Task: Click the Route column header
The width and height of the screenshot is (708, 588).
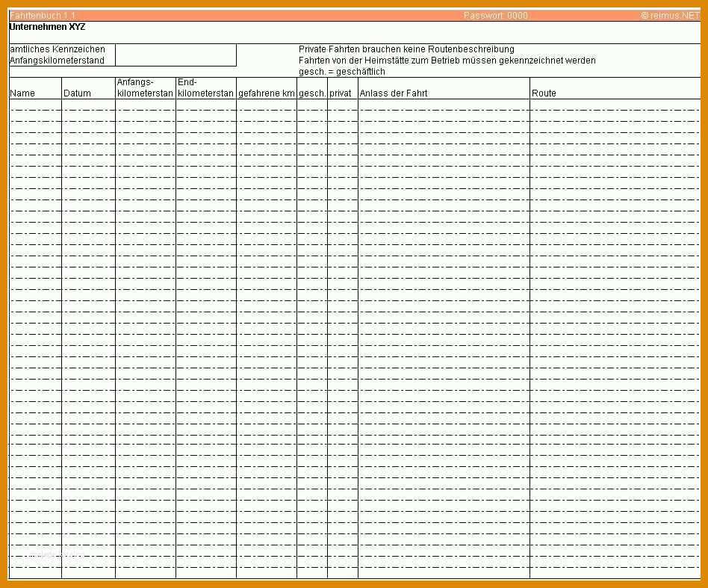Action: tap(615, 88)
